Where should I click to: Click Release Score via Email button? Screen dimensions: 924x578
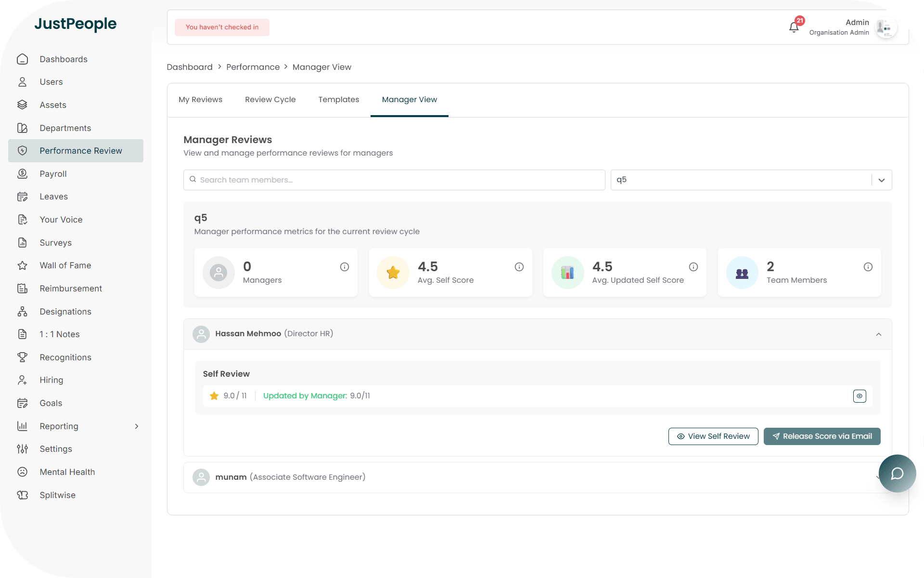tap(821, 436)
